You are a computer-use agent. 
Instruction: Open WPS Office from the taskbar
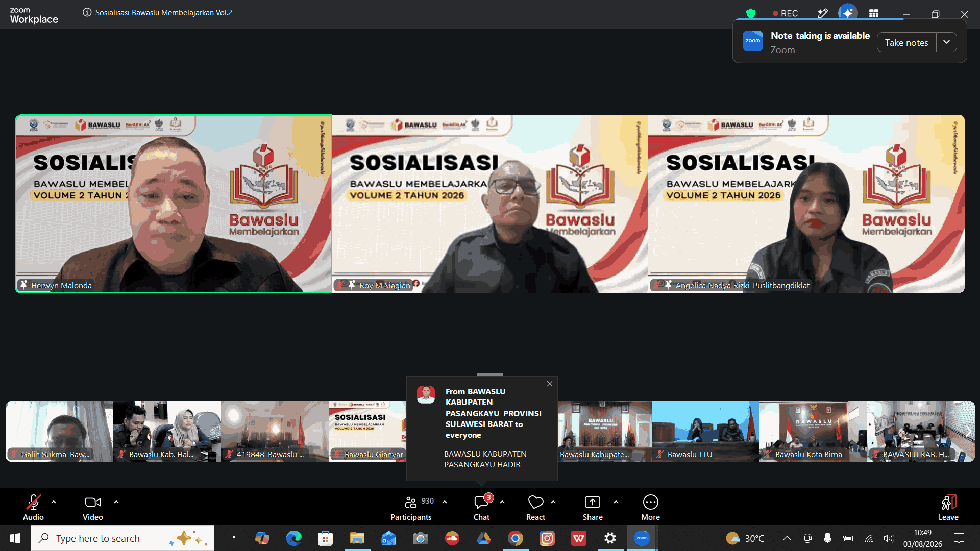pos(578,538)
